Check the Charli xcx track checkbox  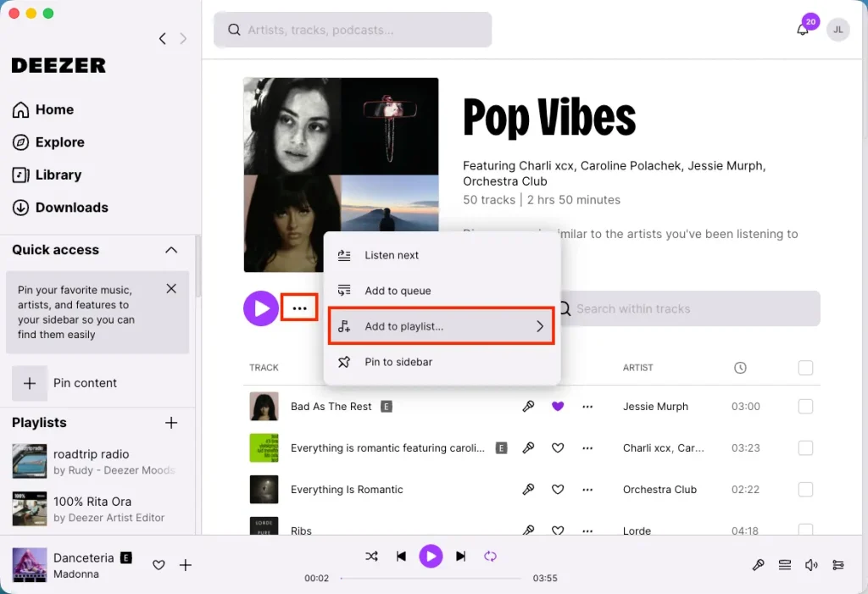coord(805,448)
